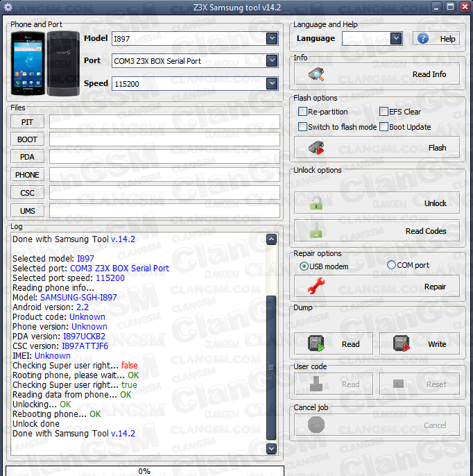Click log line 'Android version: 2.2'
The height and width of the screenshot is (476, 473).
51,307
